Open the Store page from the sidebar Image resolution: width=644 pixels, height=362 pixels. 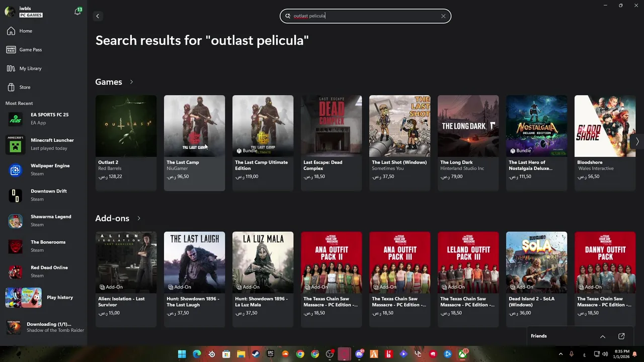pyautogui.click(x=43, y=87)
